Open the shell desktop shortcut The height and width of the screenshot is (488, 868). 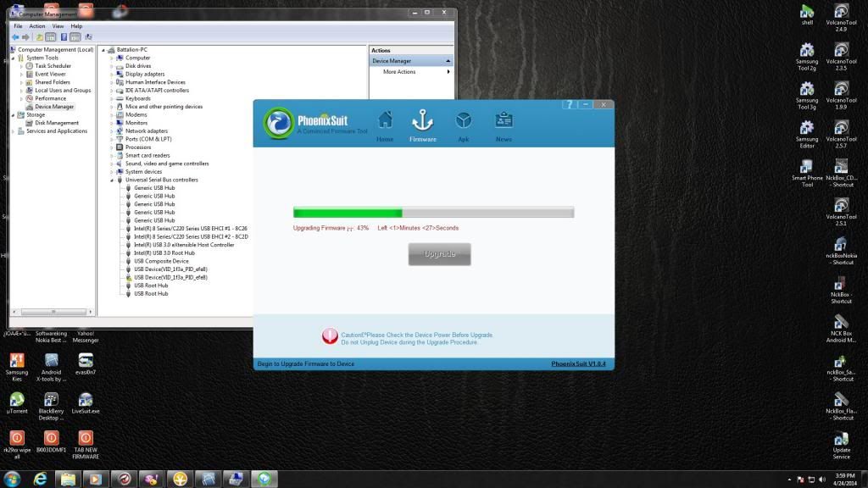pos(807,15)
